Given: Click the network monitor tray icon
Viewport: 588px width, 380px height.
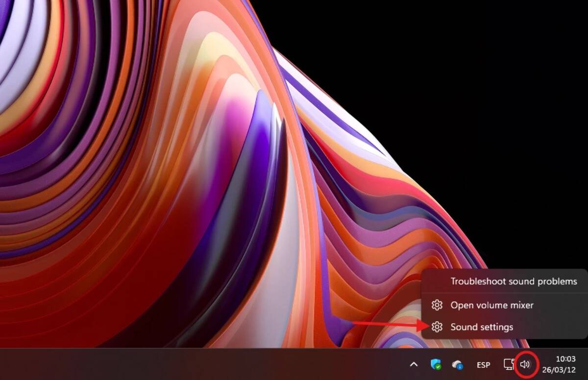Looking at the screenshot, I should [x=509, y=364].
